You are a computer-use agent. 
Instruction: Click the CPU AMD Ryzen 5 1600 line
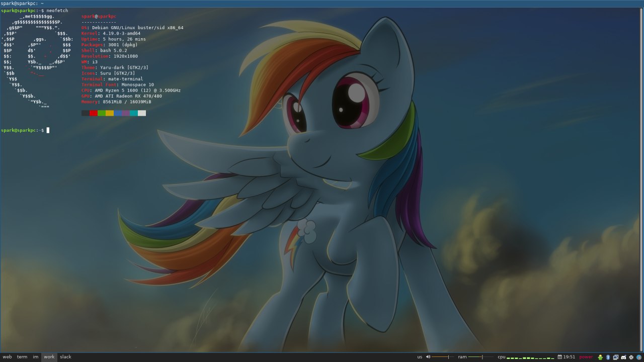click(131, 90)
